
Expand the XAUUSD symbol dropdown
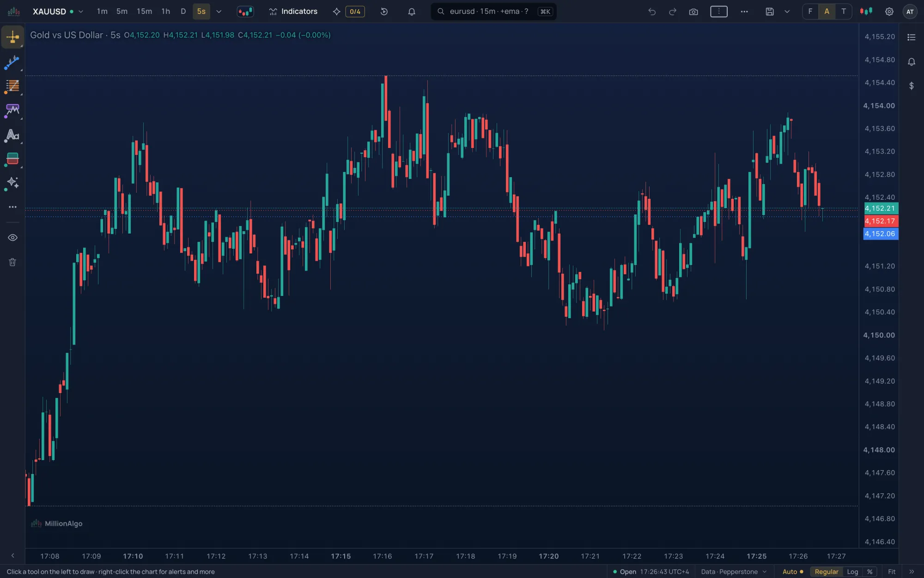tap(81, 12)
